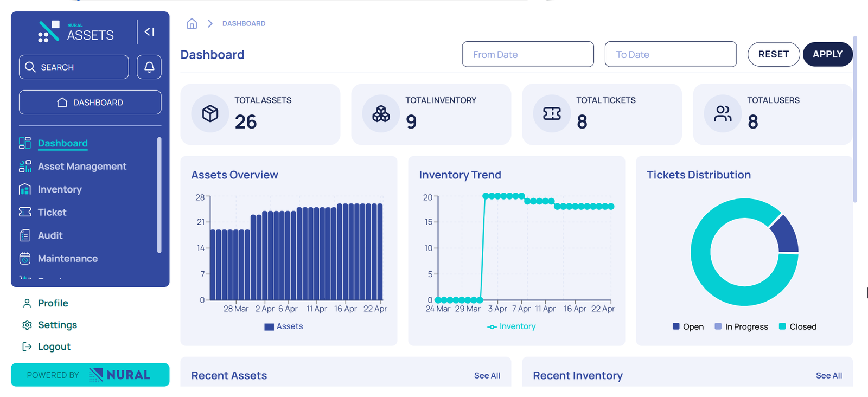
Task: Click the Powered by Nural banner
Action: pyautogui.click(x=90, y=375)
